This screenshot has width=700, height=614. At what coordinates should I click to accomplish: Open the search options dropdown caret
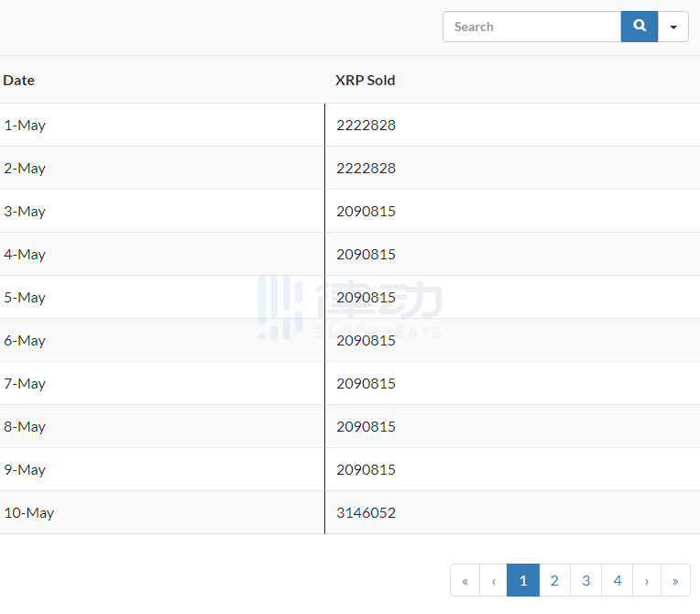coord(673,27)
